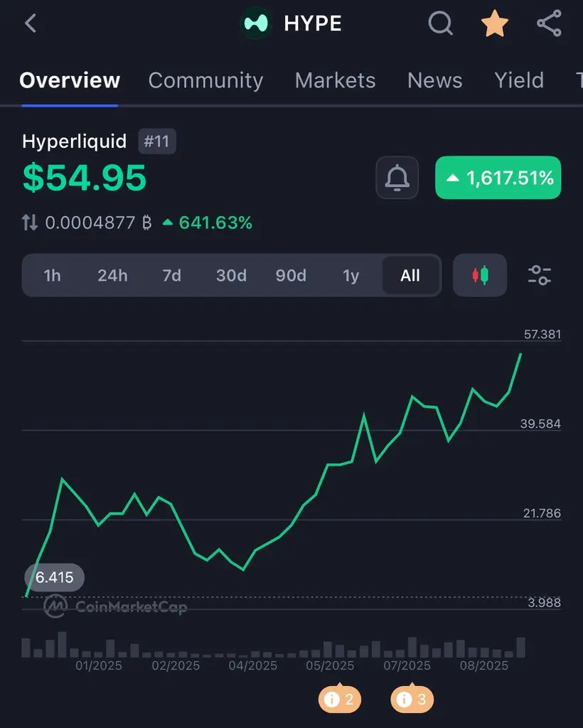Select the 1y chart range

[x=351, y=275]
